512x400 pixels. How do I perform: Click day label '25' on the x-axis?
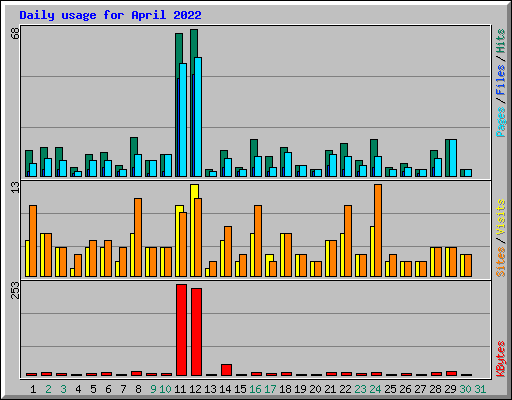point(390,389)
